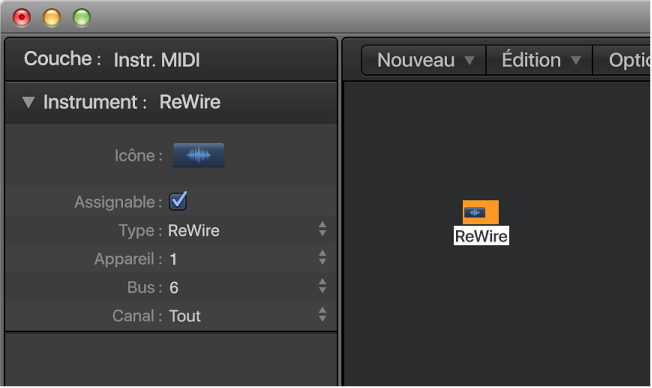
Task: Click the waveform icon button beside Icône
Action: [x=199, y=155]
